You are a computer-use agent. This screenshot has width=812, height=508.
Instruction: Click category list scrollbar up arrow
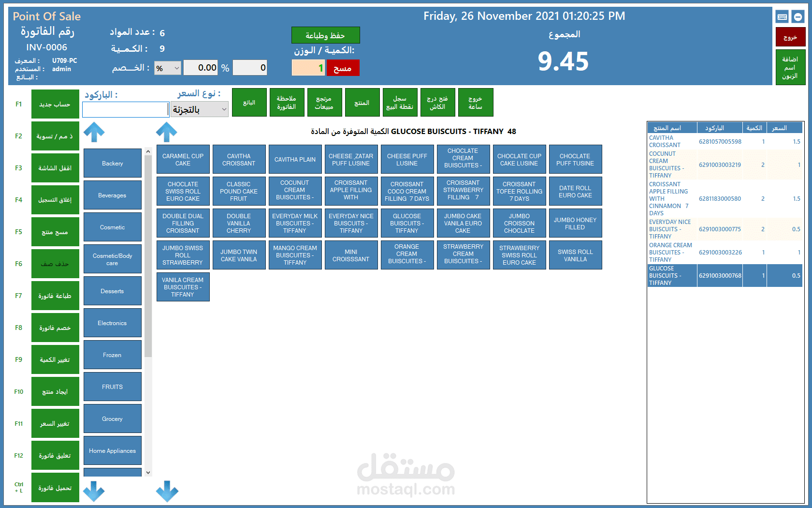[x=148, y=151]
